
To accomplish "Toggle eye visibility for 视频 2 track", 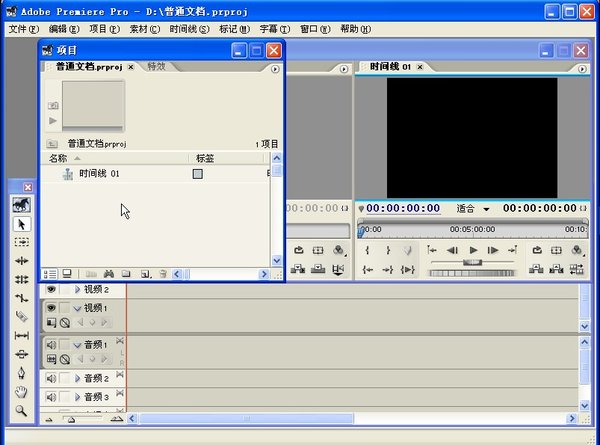I will (51, 289).
